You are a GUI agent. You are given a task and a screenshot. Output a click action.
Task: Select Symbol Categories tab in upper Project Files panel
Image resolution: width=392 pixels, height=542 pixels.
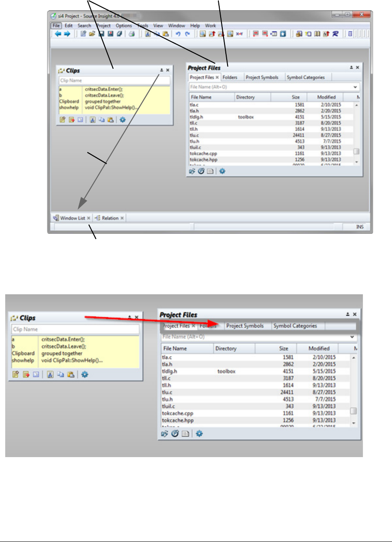(x=305, y=77)
